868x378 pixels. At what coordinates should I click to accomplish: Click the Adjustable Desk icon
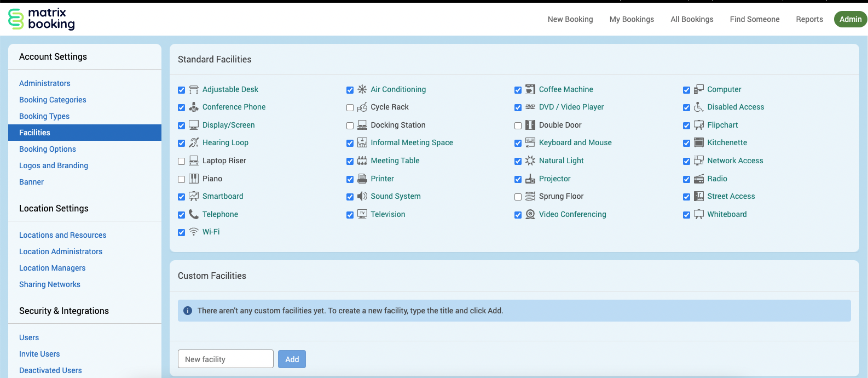pyautogui.click(x=194, y=90)
